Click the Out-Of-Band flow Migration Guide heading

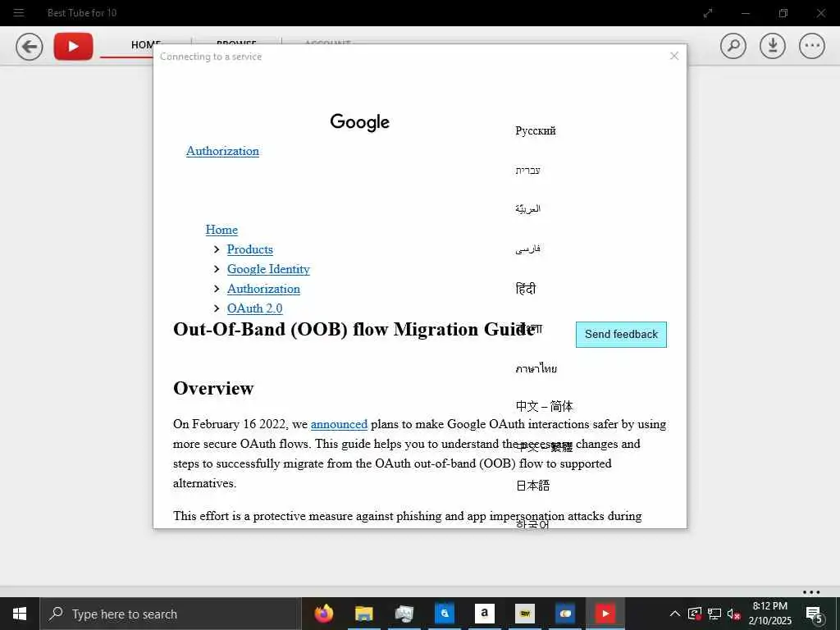point(354,329)
